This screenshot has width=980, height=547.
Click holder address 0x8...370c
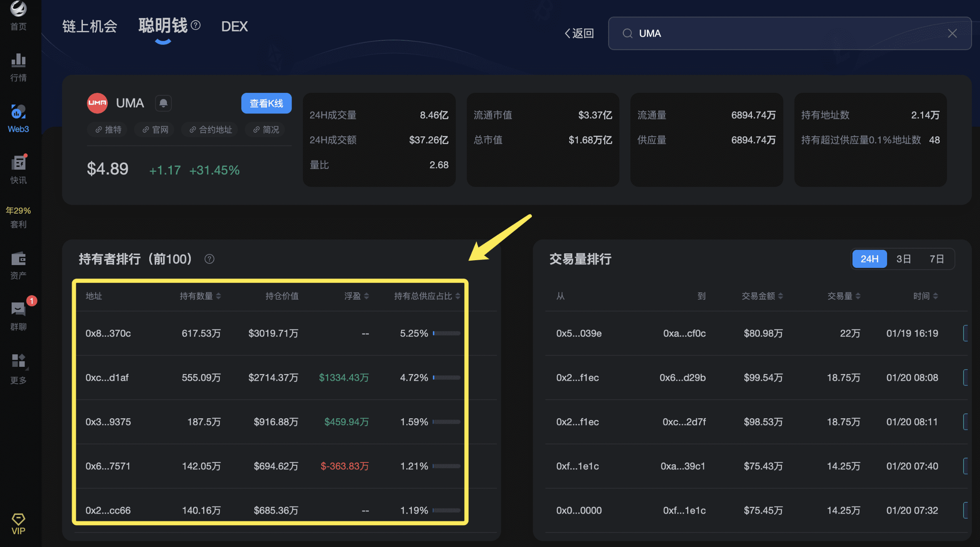(108, 333)
